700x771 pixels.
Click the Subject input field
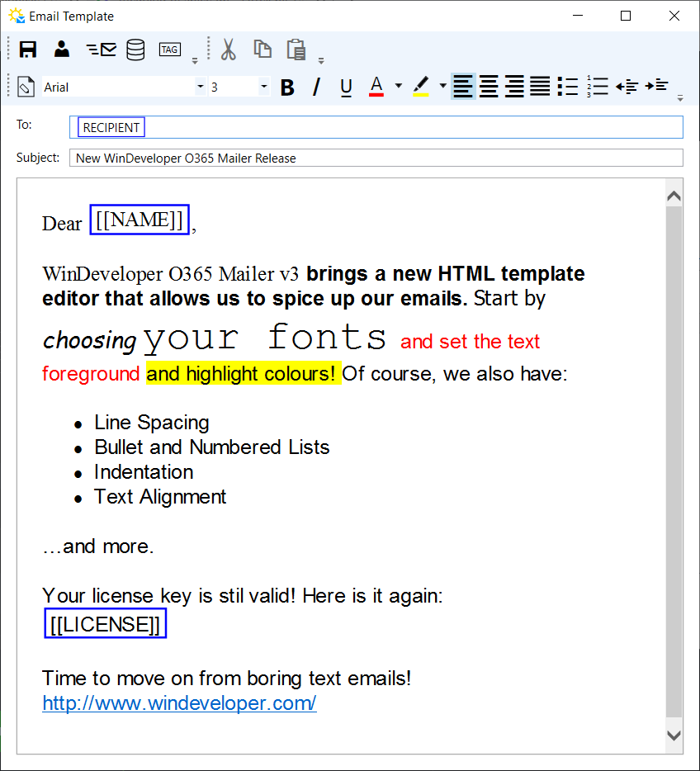click(x=376, y=158)
